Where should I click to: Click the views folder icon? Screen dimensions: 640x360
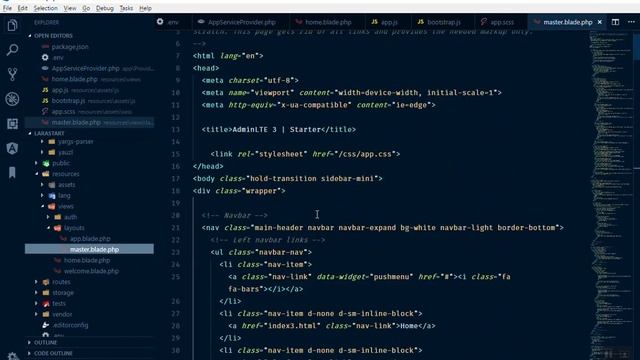[x=52, y=207]
